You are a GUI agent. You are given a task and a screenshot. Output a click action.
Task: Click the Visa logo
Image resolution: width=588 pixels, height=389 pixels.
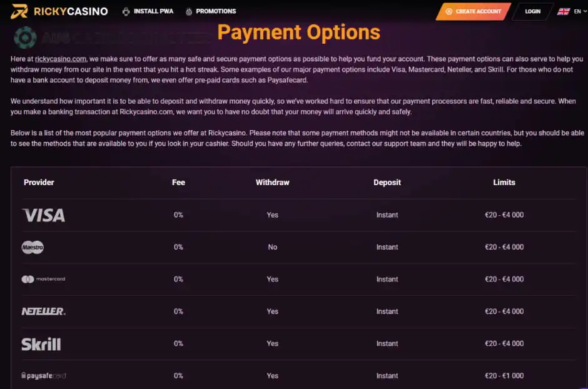tap(43, 215)
